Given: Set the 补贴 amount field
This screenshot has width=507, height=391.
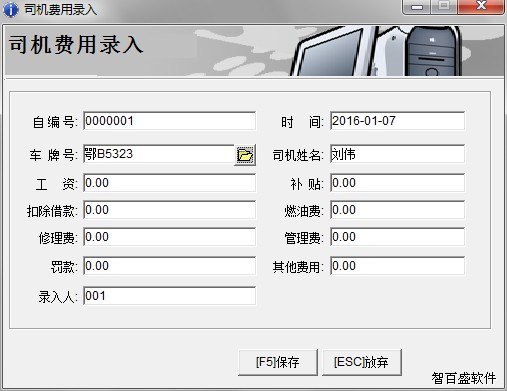Looking at the screenshot, I should tap(397, 183).
